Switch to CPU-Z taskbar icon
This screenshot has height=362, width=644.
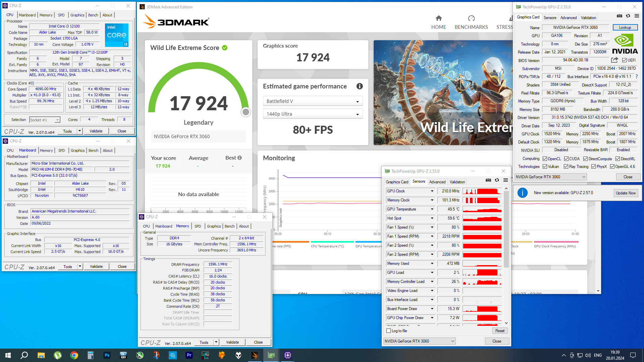coord(288,355)
